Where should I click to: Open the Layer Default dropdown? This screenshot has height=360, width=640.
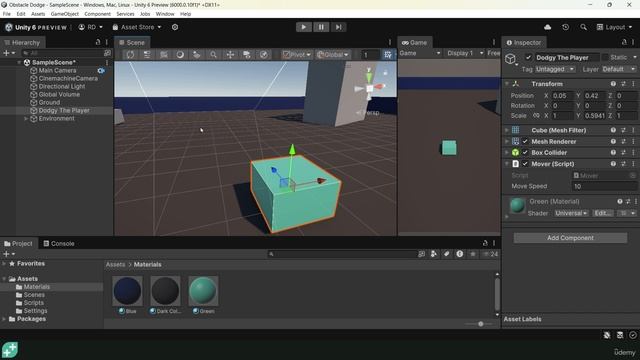point(619,69)
